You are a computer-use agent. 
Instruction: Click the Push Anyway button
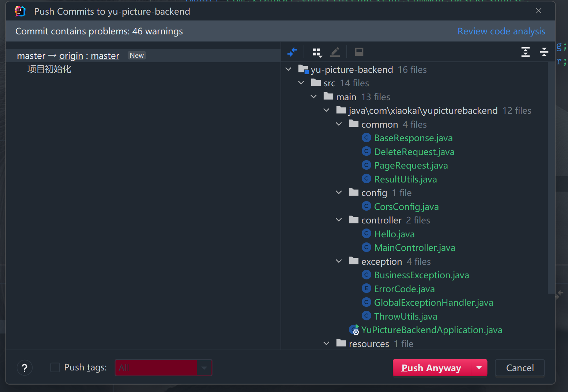[x=431, y=368]
